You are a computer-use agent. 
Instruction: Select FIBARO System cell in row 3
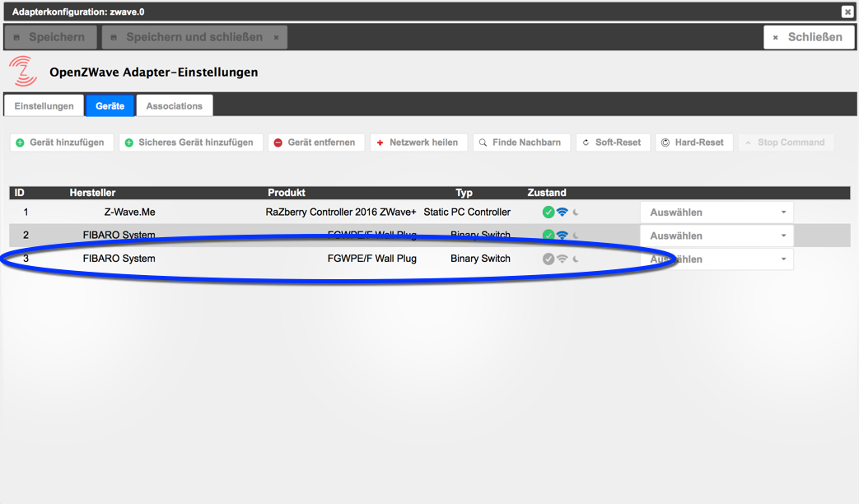[119, 259]
